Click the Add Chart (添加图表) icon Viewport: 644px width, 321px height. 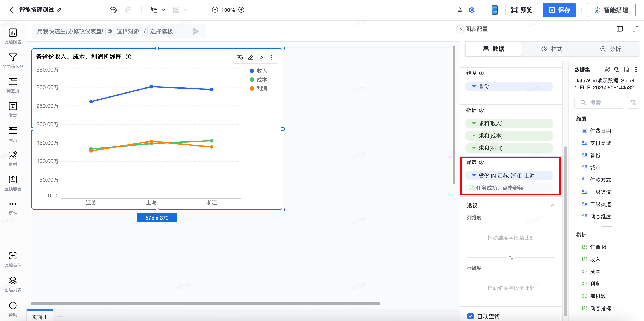[13, 33]
